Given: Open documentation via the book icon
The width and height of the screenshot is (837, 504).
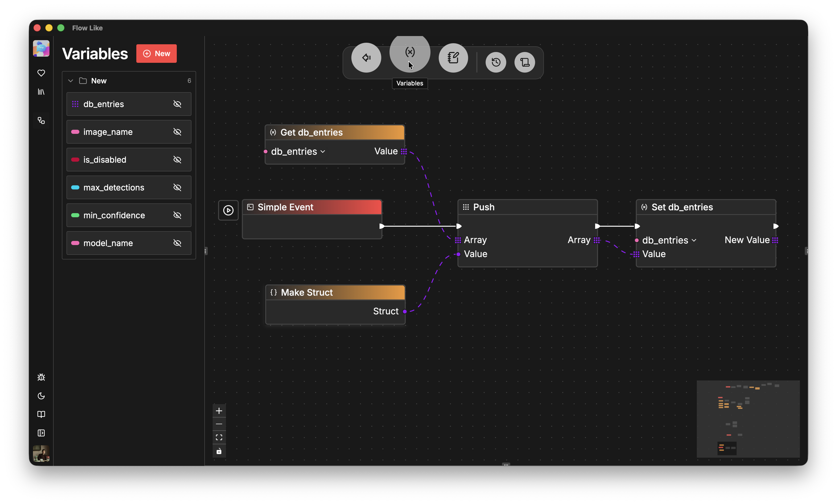Looking at the screenshot, I should pyautogui.click(x=41, y=414).
